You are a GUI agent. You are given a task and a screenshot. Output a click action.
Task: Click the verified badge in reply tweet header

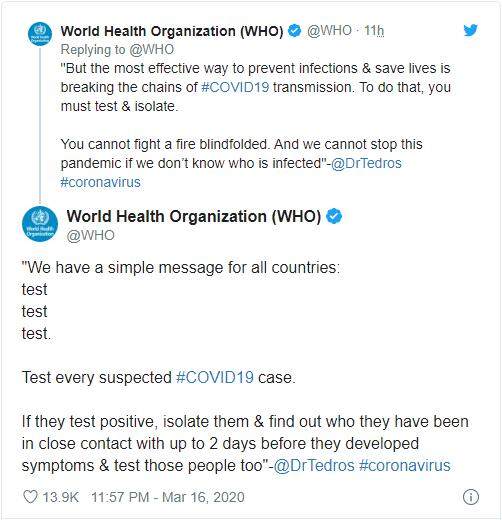tap(294, 31)
